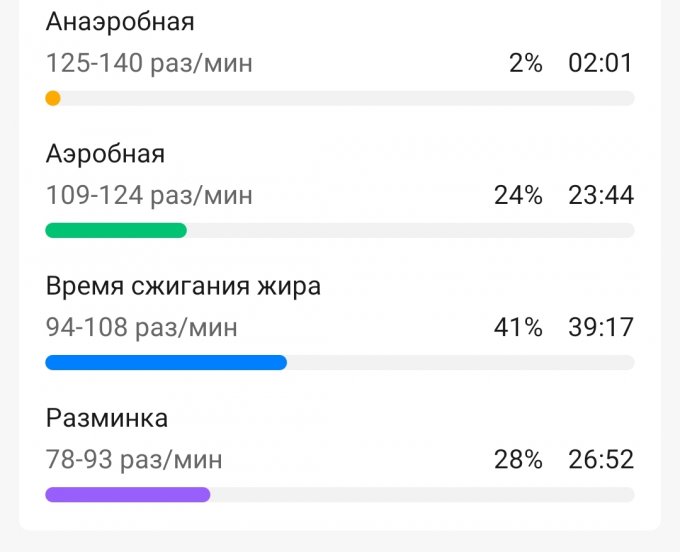Viewport: 680px width, 552px height.
Task: Click the 26:52 warm-up duration
Action: (600, 460)
